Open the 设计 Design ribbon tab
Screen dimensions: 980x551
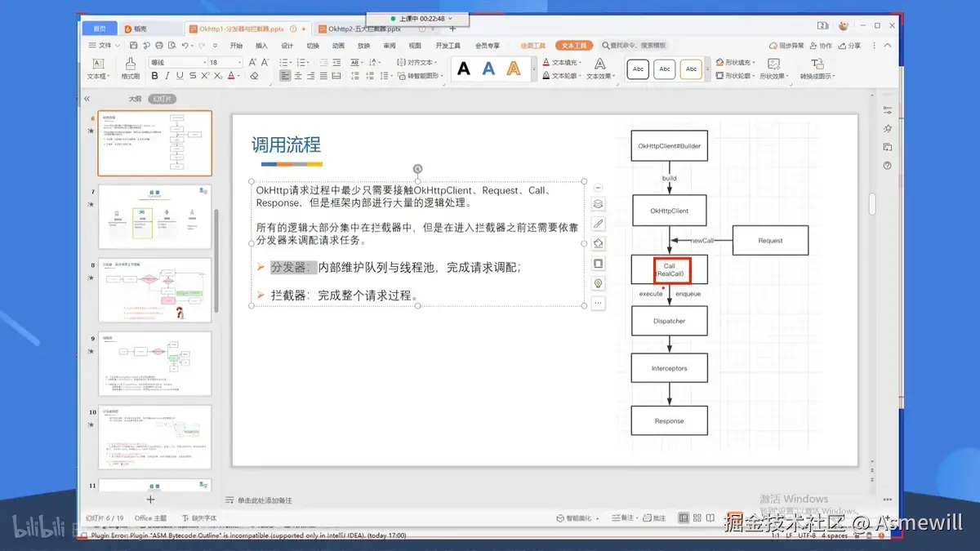pos(287,46)
